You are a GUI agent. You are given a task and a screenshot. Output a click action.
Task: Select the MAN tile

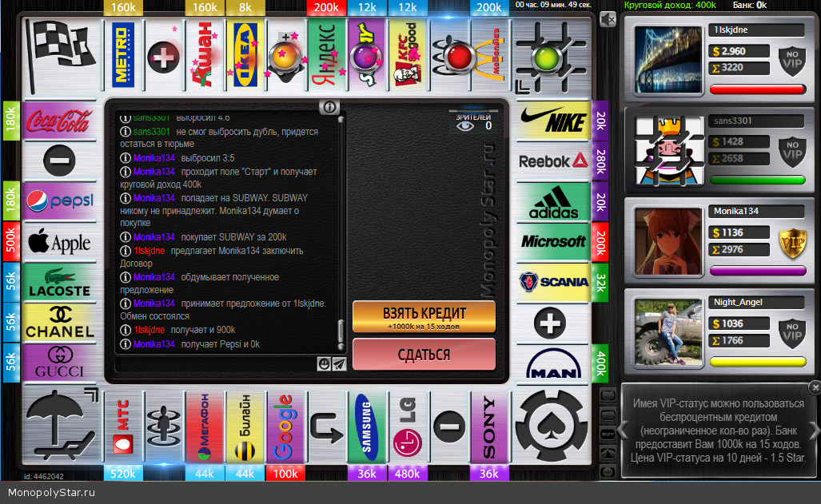[x=553, y=363]
